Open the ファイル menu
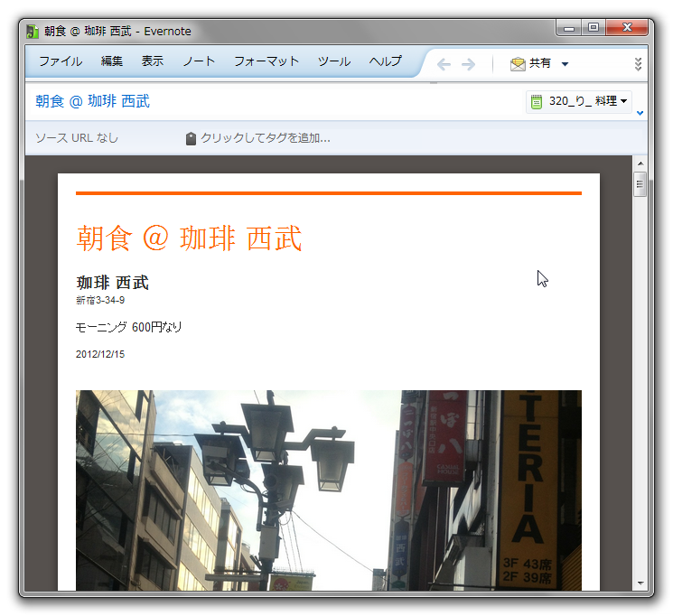 coord(61,61)
